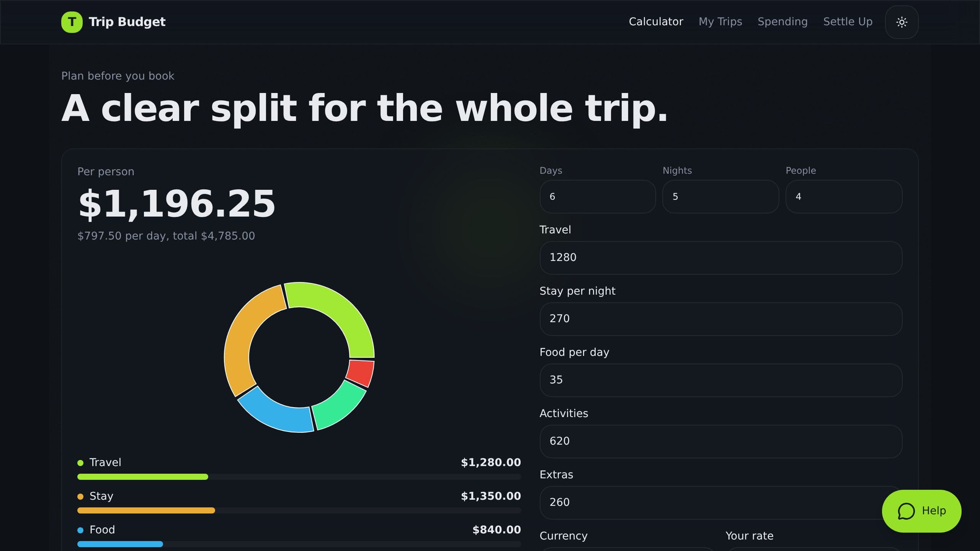Edit the People count field
The height and width of the screenshot is (551, 980).
tap(844, 197)
